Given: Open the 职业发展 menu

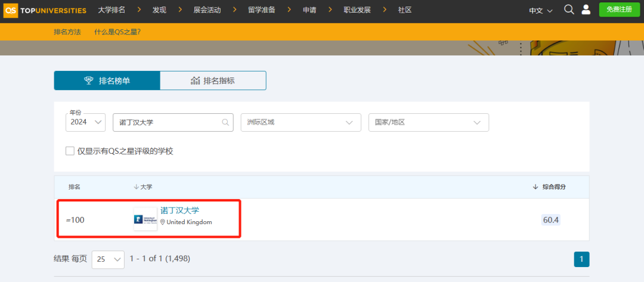Looking at the screenshot, I should [x=357, y=10].
